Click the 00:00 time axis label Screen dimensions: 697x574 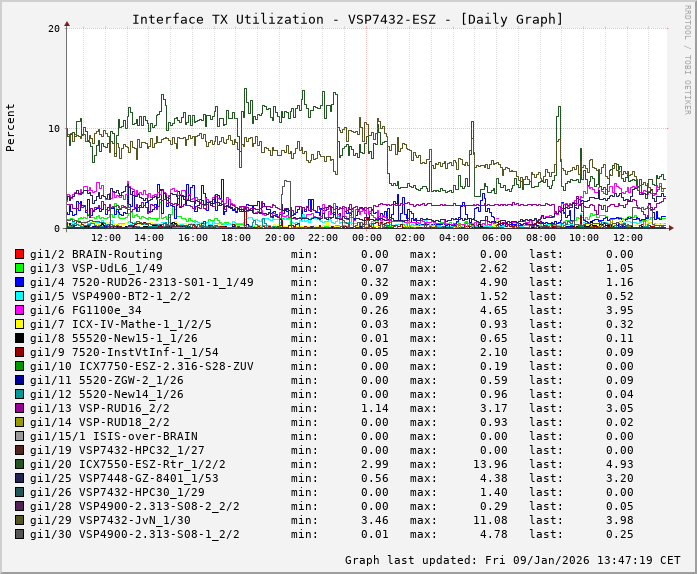[x=367, y=238]
